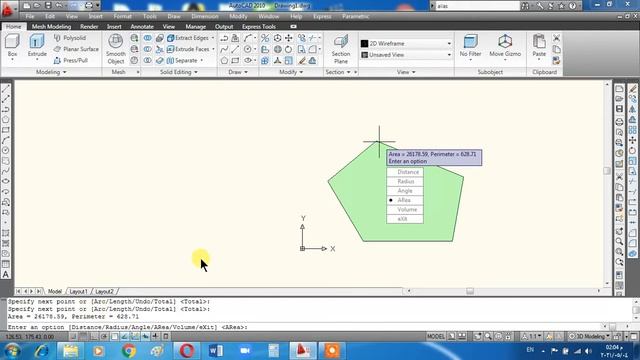Click the Smooth Object mesh tool

click(116, 49)
